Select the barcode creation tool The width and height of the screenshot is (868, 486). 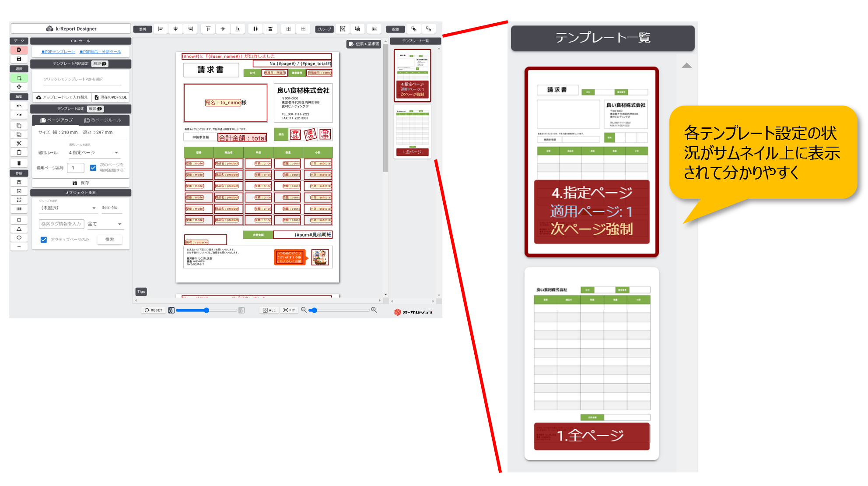pyautogui.click(x=19, y=209)
